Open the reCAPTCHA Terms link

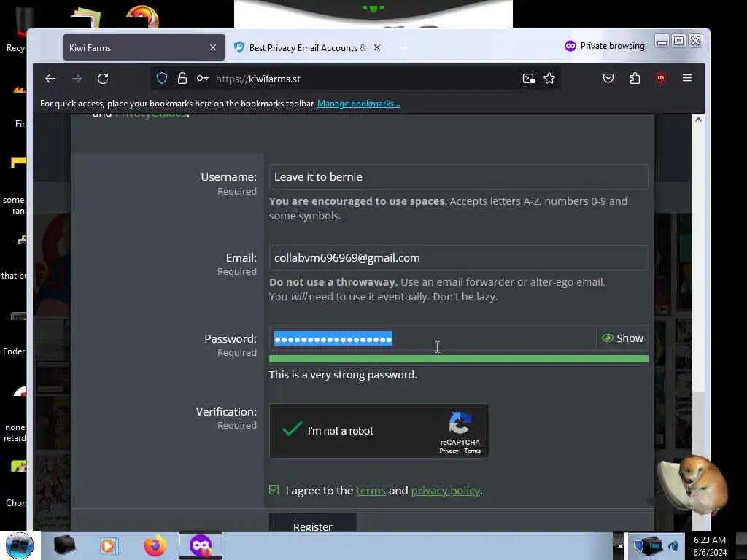[x=472, y=451]
